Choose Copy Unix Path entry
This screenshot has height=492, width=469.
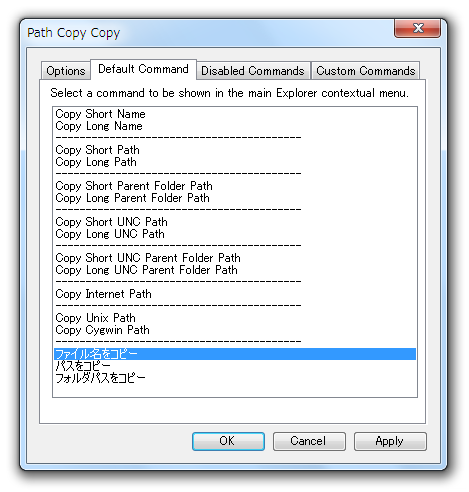pyautogui.click(x=235, y=318)
